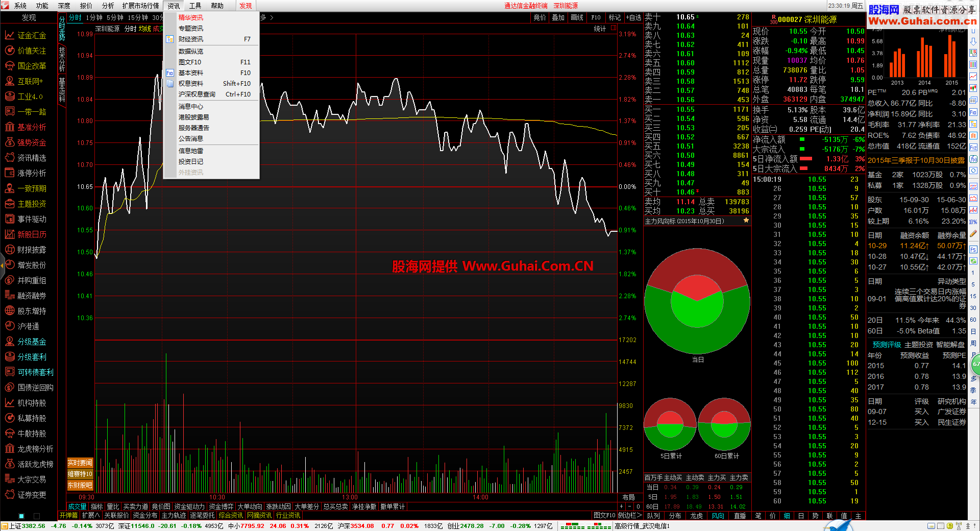Choose 港股披露易 from the dropdown menu

click(211, 117)
